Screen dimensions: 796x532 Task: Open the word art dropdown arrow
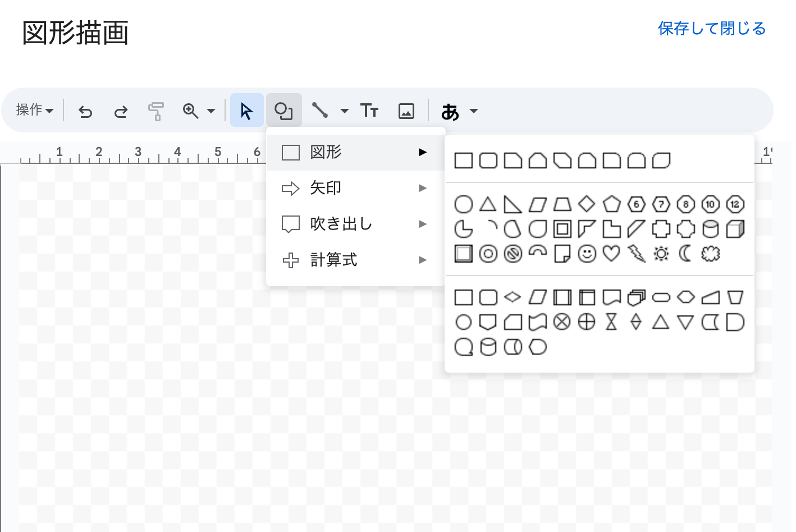[473, 111]
